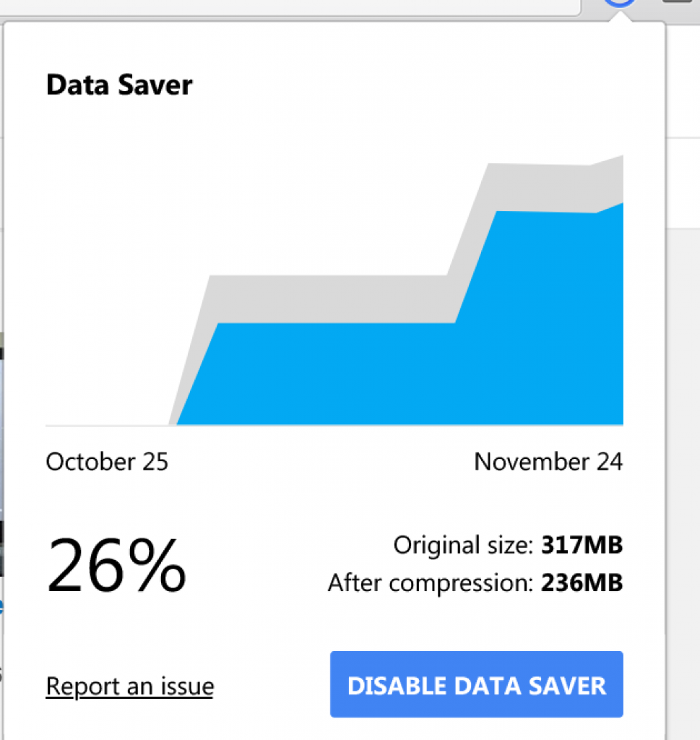Click the webpage strip left of popup
The width and height of the screenshot is (700, 740).
[x=1, y=434]
